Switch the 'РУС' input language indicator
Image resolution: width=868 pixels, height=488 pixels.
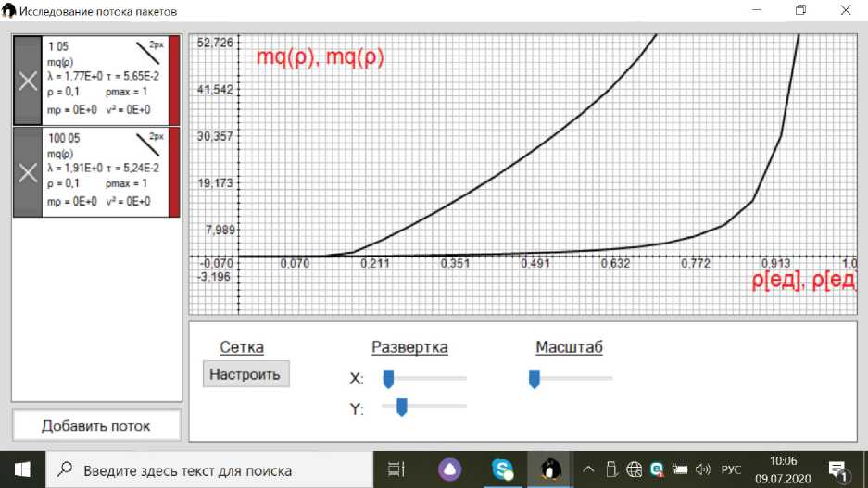[731, 469]
